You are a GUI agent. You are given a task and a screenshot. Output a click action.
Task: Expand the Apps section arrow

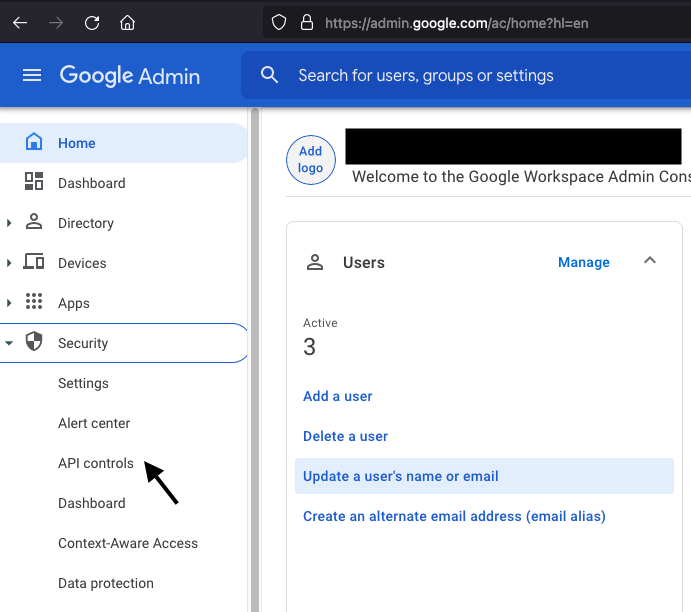click(9, 303)
